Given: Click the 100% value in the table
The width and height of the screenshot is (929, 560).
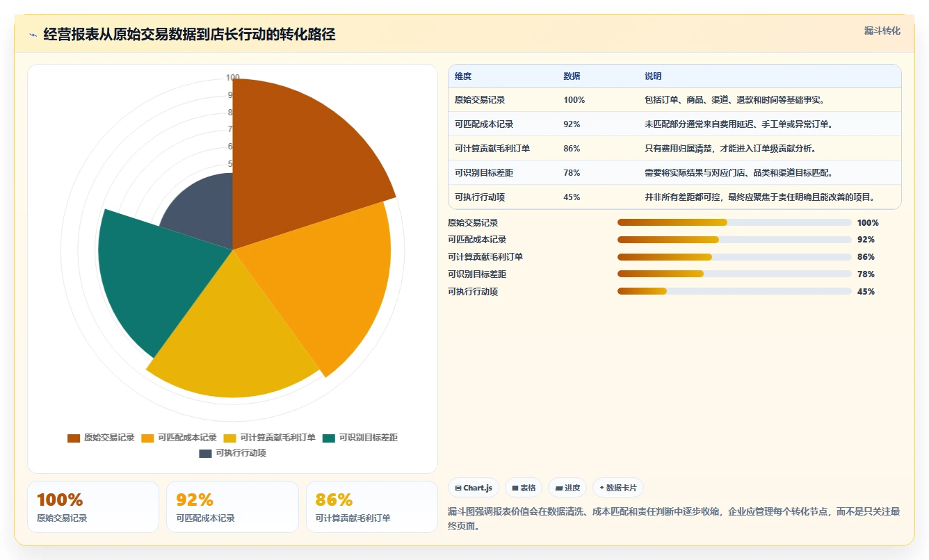Looking at the screenshot, I should click(574, 100).
